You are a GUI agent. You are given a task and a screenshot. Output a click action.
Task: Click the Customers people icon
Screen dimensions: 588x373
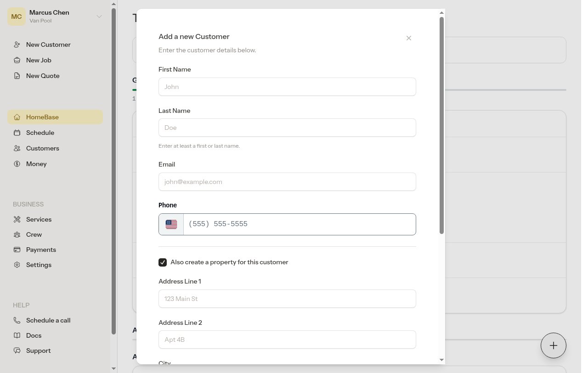pos(17,148)
